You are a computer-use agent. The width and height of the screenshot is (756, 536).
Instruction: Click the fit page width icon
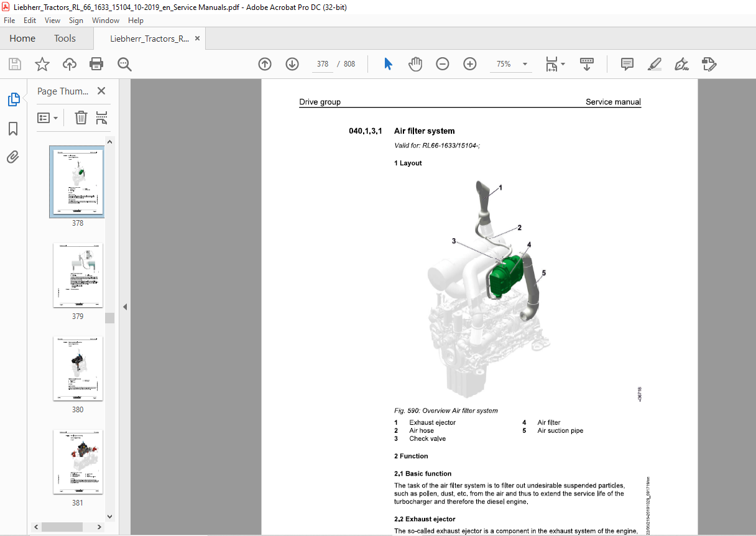coord(551,64)
